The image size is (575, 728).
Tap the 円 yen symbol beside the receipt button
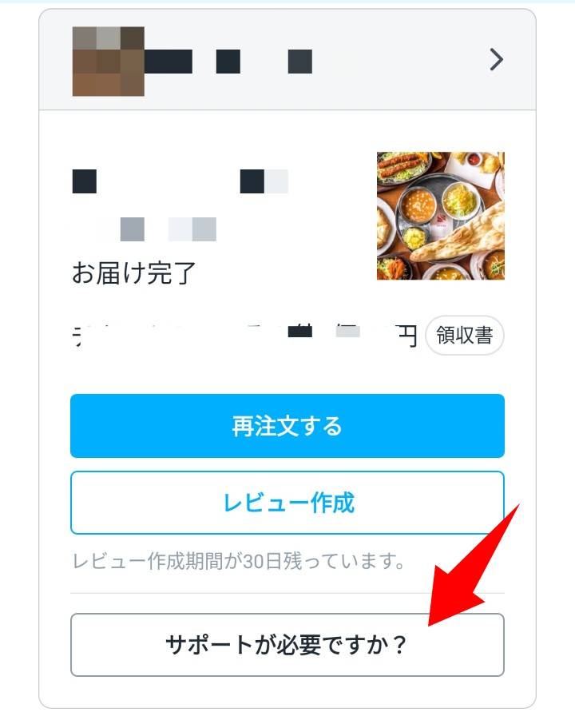click(x=407, y=336)
